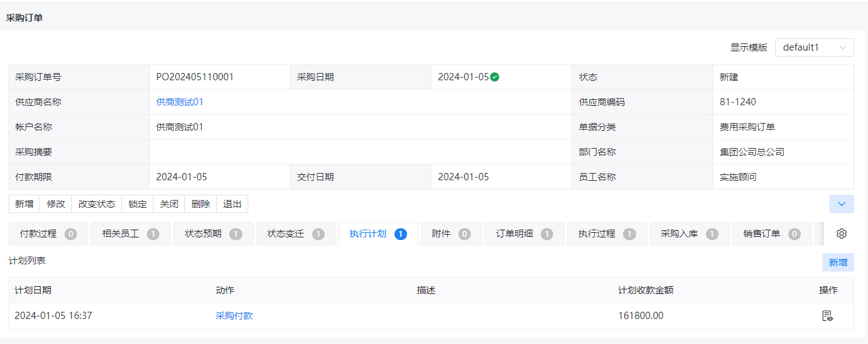The image size is (868, 344).
Task: View the 订单明细 tab
Action: tap(524, 233)
